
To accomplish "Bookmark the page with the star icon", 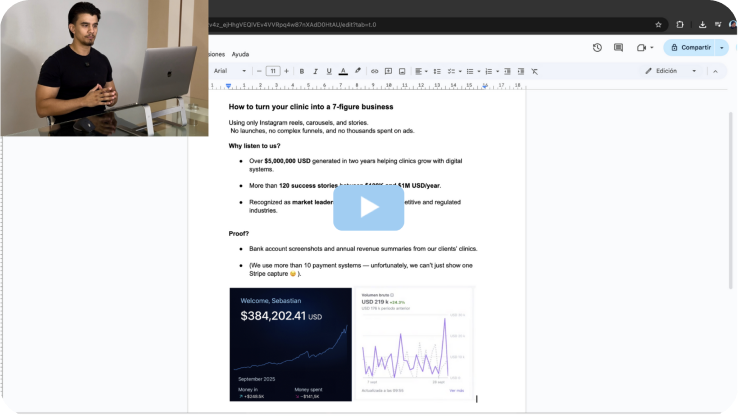I will (x=658, y=24).
